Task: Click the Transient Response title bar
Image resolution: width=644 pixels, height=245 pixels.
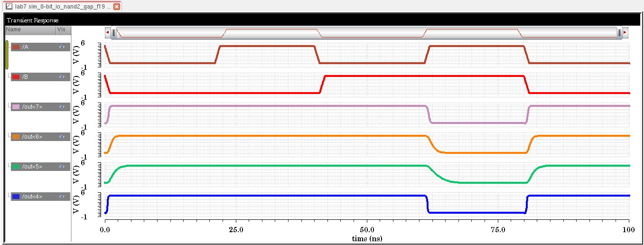Action: click(x=322, y=20)
